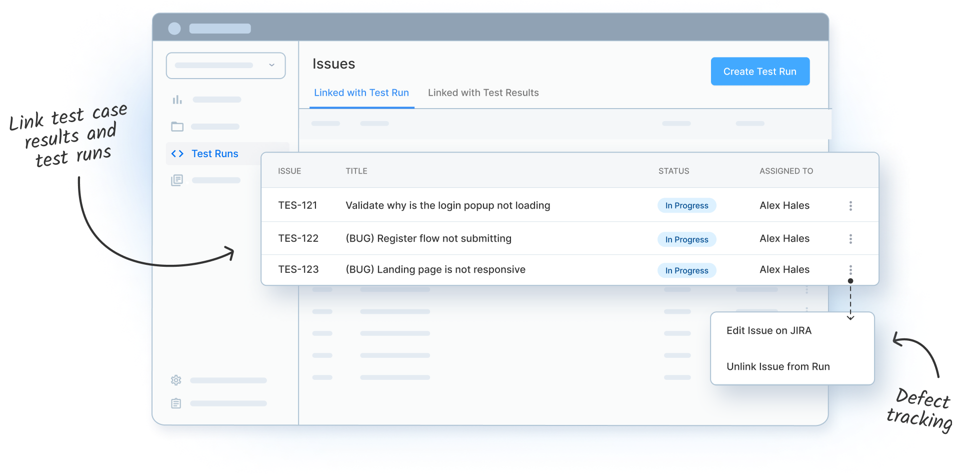Image resolution: width=980 pixels, height=474 pixels.
Task: Open the folder icon in the sidebar
Action: coord(176,127)
